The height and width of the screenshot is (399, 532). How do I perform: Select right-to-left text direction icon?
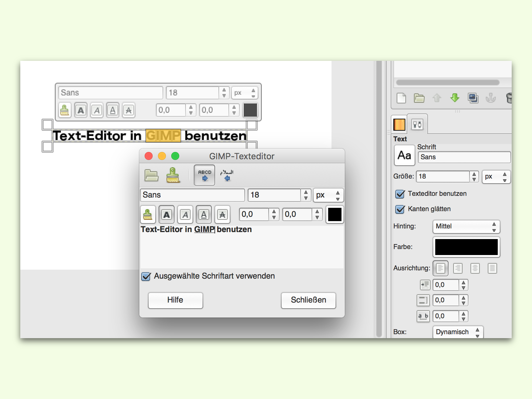pyautogui.click(x=227, y=175)
